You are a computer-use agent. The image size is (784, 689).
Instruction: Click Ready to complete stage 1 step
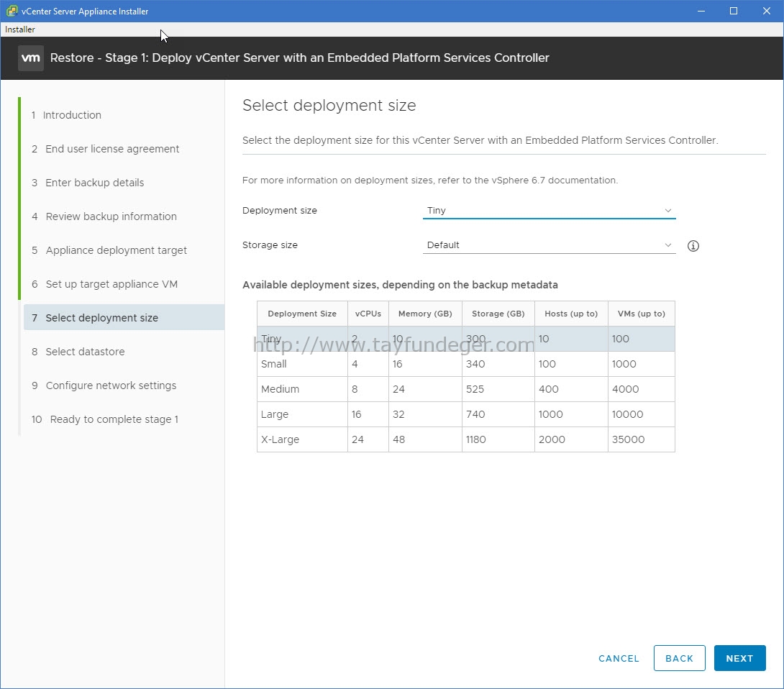coord(105,419)
